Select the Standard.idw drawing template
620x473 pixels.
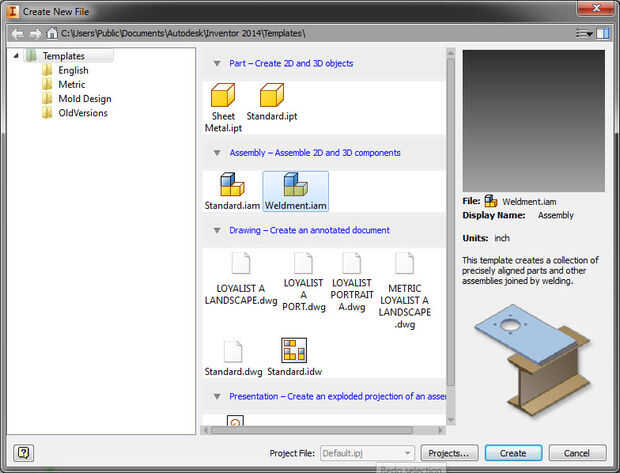coord(294,358)
